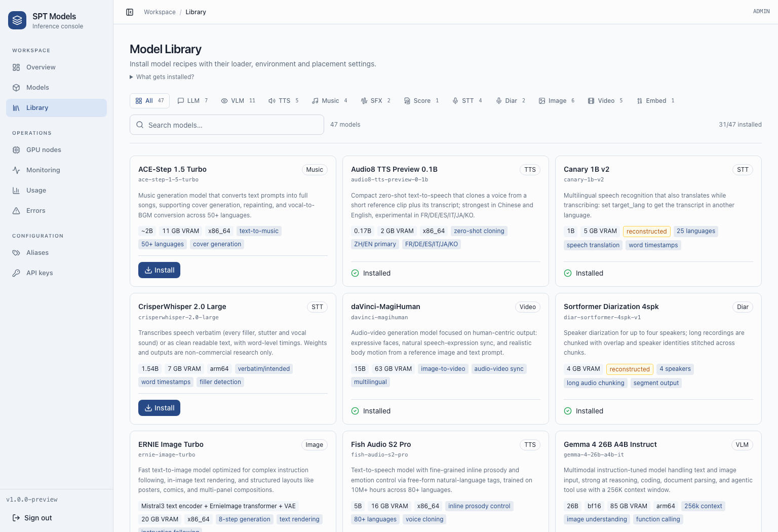
Task: Open the Score category tab
Action: tap(421, 101)
